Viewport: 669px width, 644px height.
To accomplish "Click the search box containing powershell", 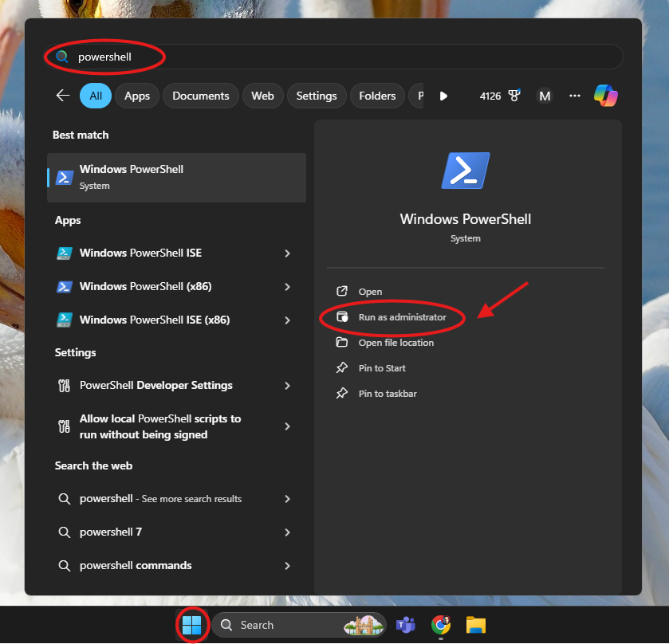I will [335, 57].
